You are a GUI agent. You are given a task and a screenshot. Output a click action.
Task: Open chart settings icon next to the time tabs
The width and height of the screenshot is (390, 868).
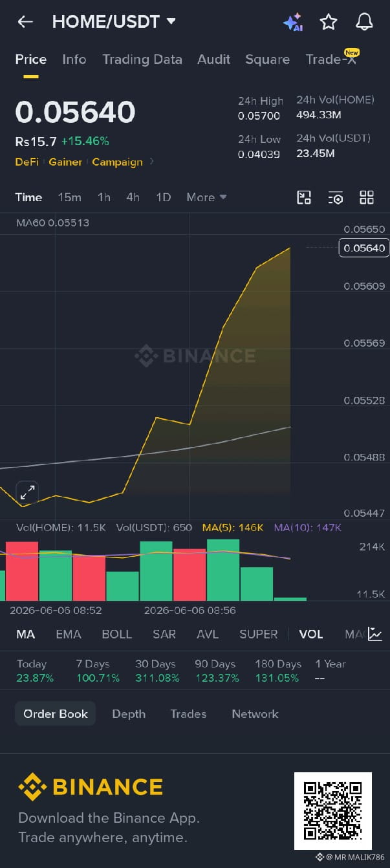(336, 197)
